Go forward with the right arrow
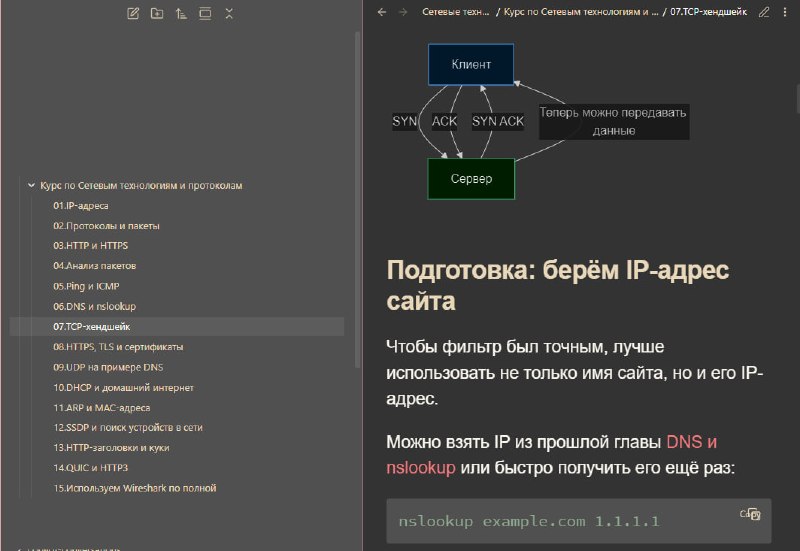Screen dimensions: 800x551 pos(403,12)
